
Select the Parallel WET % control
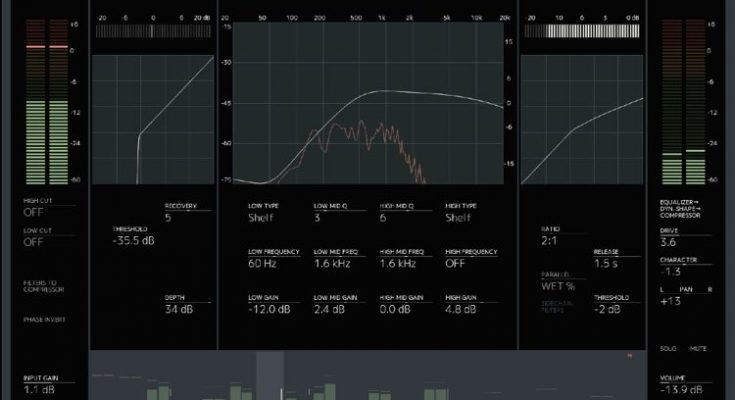[x=557, y=287]
